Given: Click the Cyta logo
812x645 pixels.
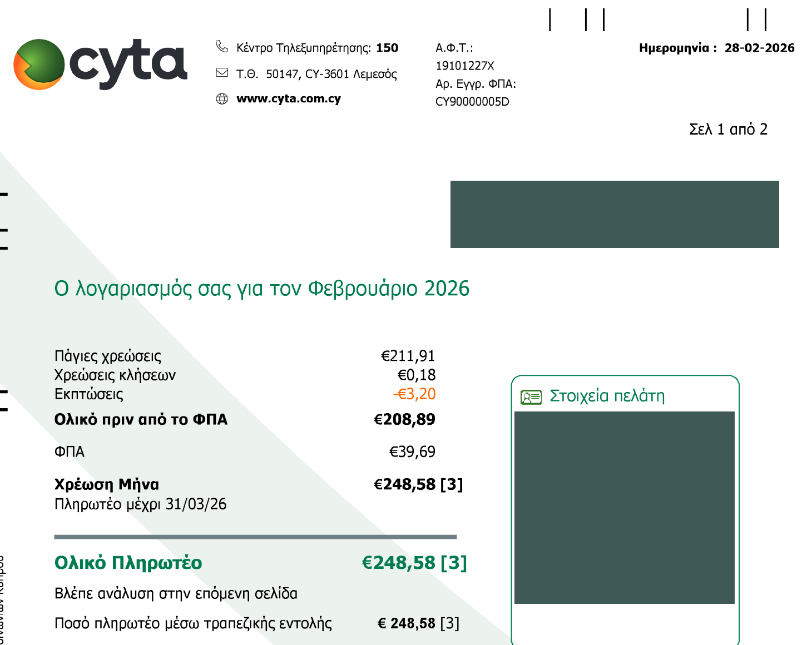Looking at the screenshot, I should point(100,64).
